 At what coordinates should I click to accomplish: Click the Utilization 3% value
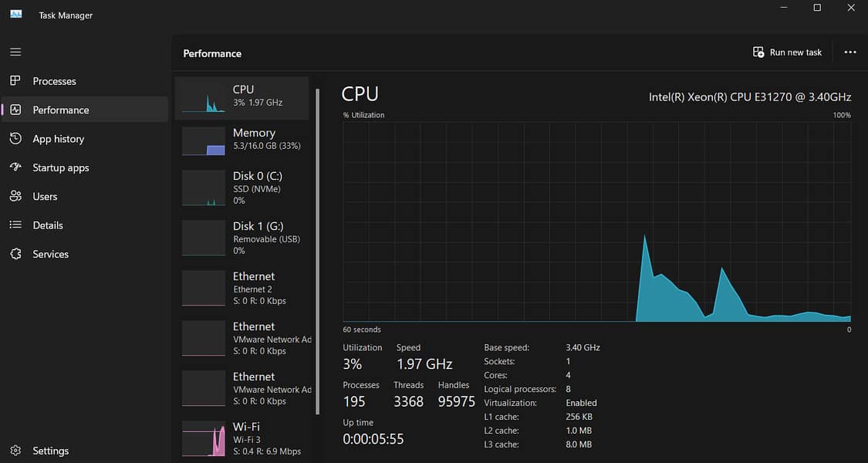[x=352, y=364]
